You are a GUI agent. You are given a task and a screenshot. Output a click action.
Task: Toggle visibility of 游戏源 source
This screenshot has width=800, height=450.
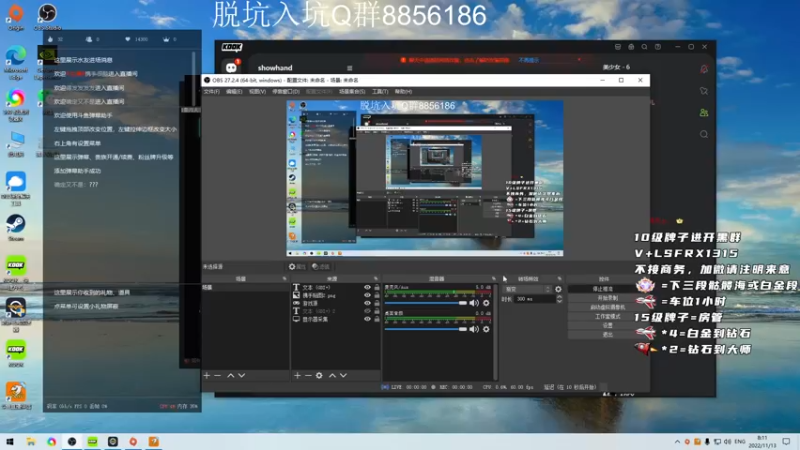367,303
